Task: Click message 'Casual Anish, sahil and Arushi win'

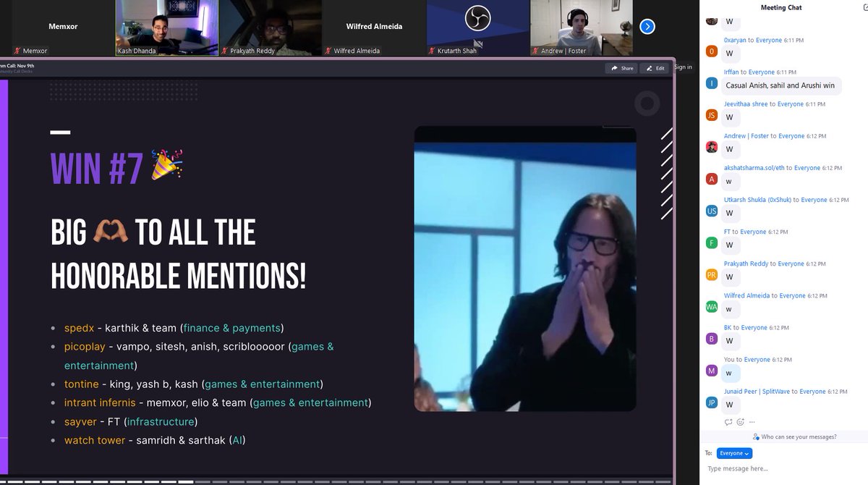Action: click(780, 85)
